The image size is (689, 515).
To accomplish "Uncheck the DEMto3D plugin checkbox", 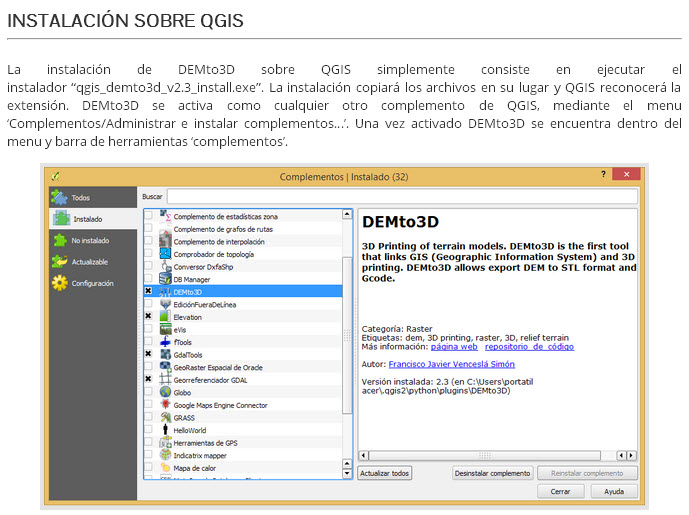I will click(x=149, y=291).
